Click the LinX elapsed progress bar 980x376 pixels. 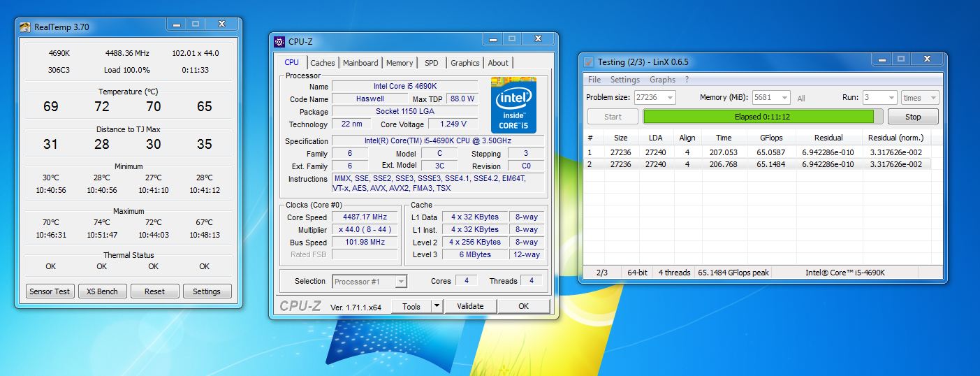[x=763, y=117]
